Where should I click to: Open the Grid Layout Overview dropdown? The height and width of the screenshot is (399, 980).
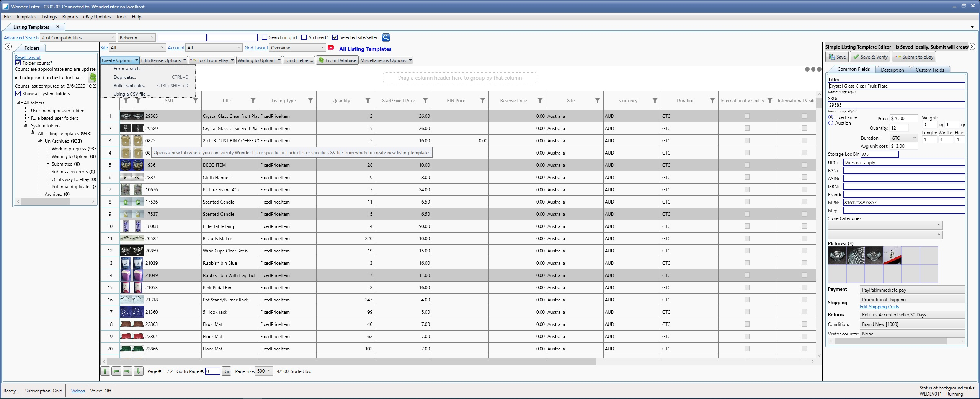coord(297,48)
